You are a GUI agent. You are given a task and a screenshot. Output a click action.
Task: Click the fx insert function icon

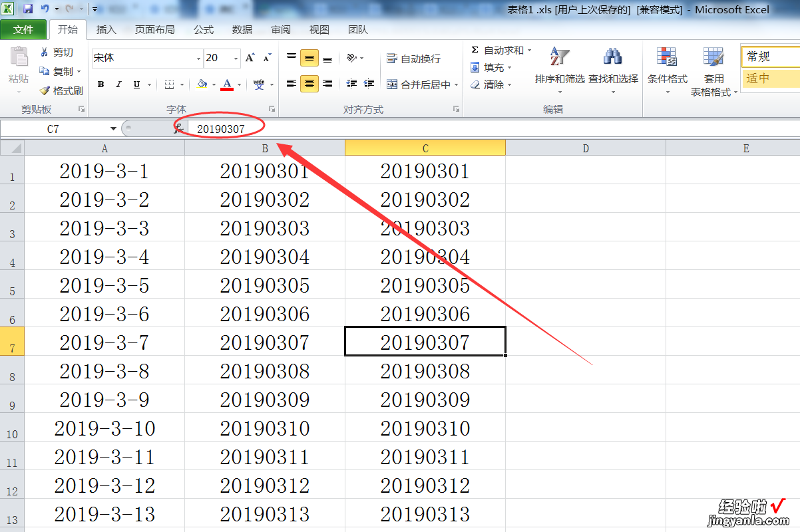coord(178,129)
